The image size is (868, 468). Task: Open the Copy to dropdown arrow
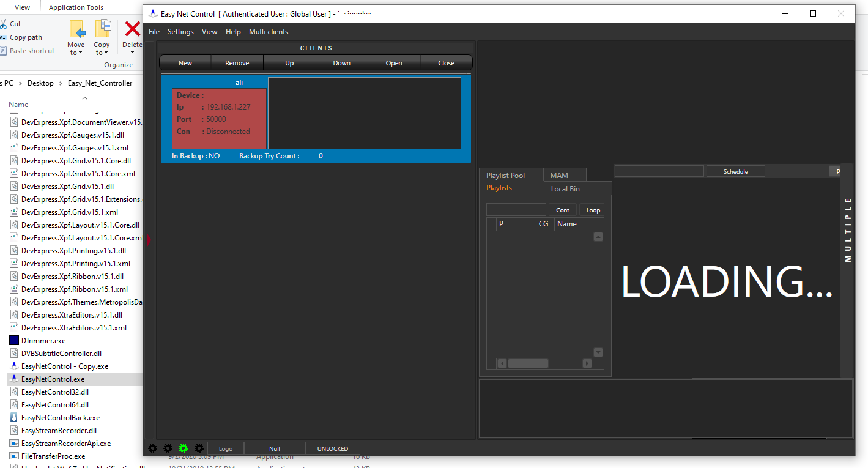(x=106, y=53)
